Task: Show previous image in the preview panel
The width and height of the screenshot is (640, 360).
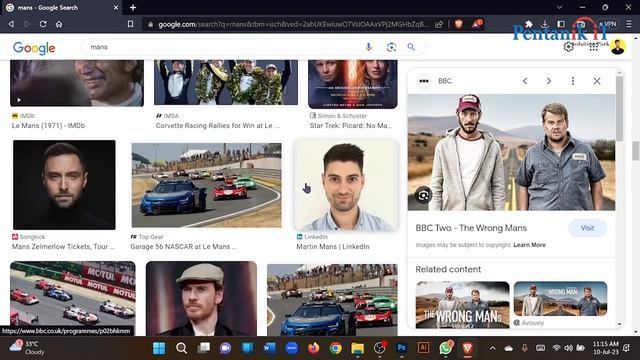Action: [525, 81]
